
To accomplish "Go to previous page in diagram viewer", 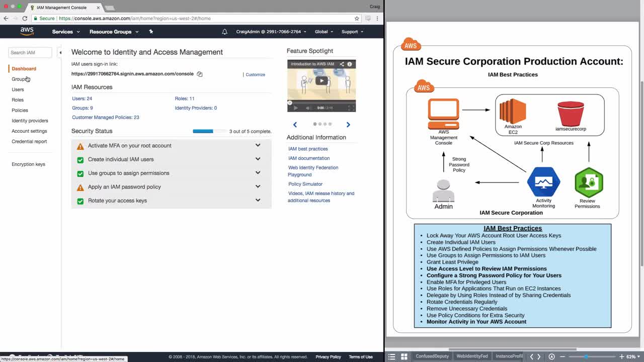I will pyautogui.click(x=531, y=356).
